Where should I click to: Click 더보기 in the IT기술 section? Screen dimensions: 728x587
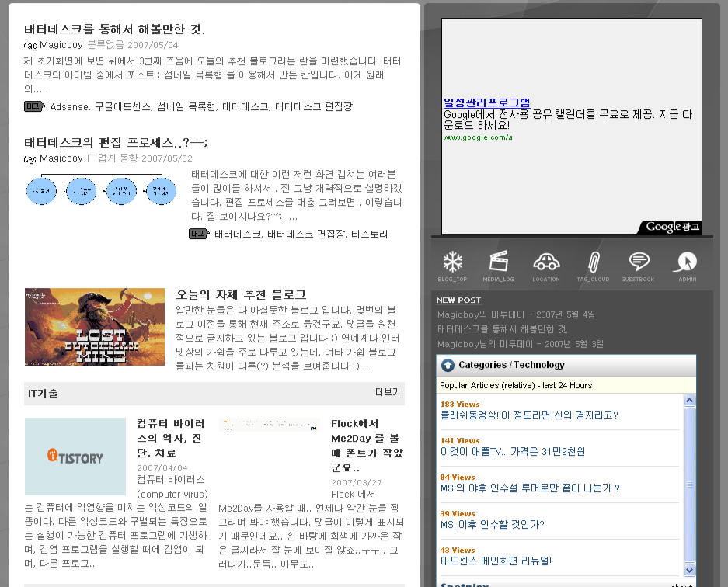[388, 392]
